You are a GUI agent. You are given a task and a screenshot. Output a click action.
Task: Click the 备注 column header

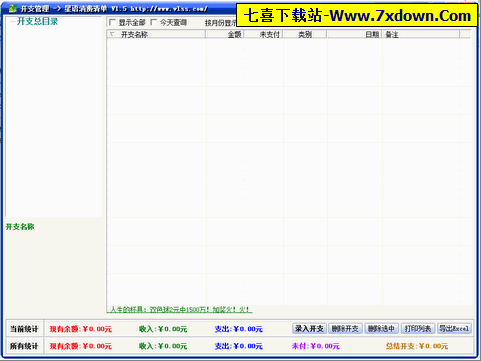click(421, 34)
